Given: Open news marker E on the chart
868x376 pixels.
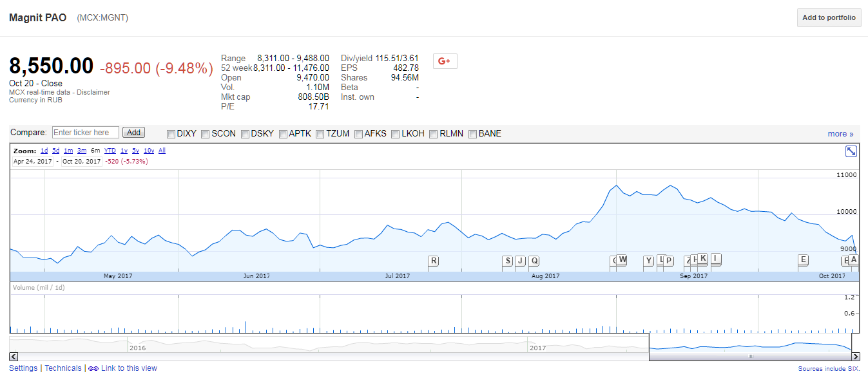Looking at the screenshot, I should pyautogui.click(x=803, y=259).
